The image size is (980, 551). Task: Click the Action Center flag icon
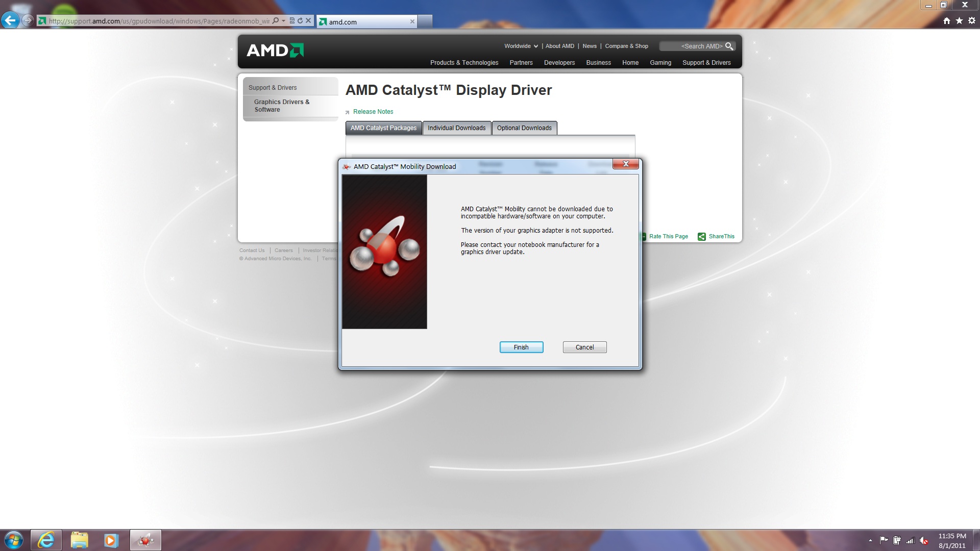(x=884, y=540)
